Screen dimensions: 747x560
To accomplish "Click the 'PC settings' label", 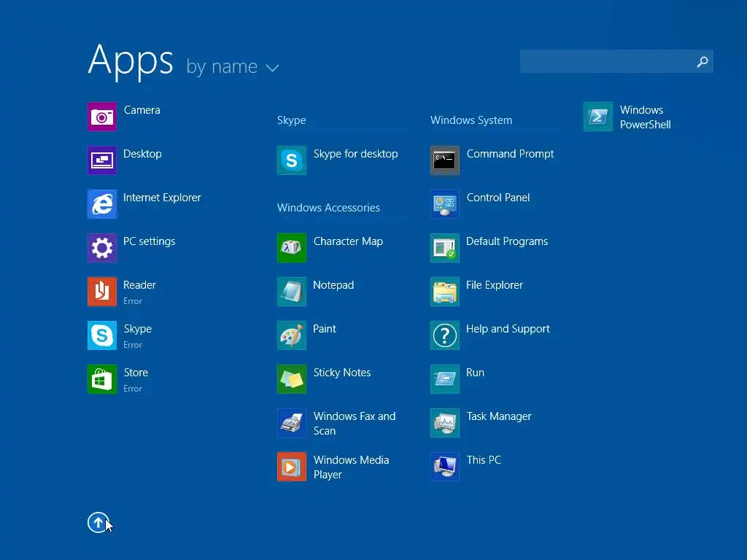I will [149, 241].
